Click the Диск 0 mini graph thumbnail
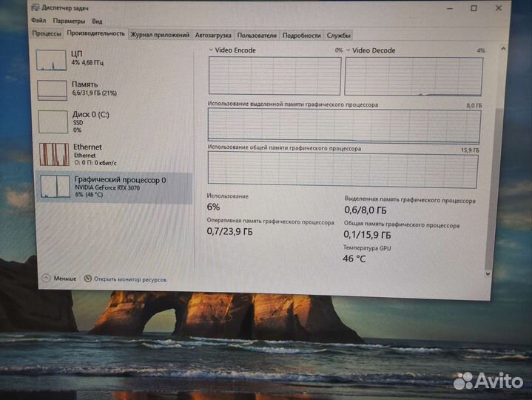This screenshot has height=400, width=532. pyautogui.click(x=53, y=121)
